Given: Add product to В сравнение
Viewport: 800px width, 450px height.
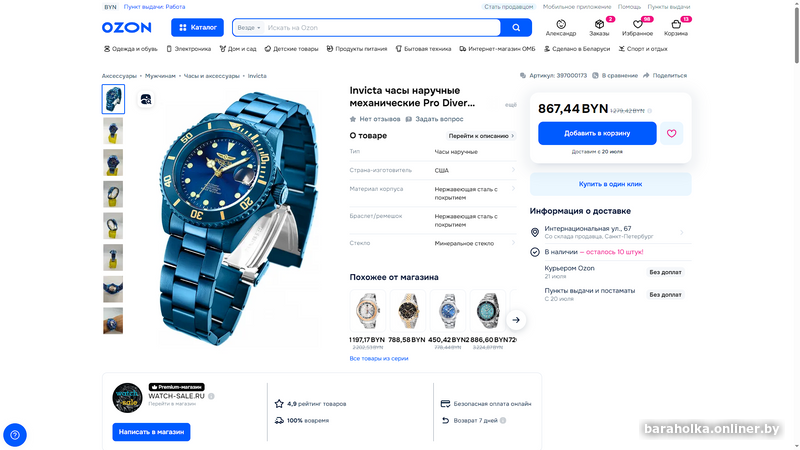Looking at the screenshot, I should (615, 76).
